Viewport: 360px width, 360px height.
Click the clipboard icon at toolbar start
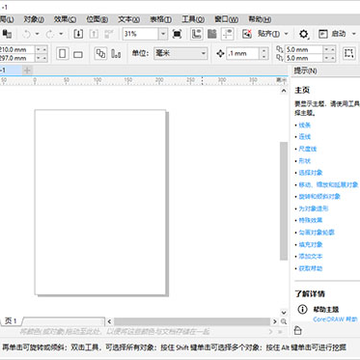click(x=7, y=34)
